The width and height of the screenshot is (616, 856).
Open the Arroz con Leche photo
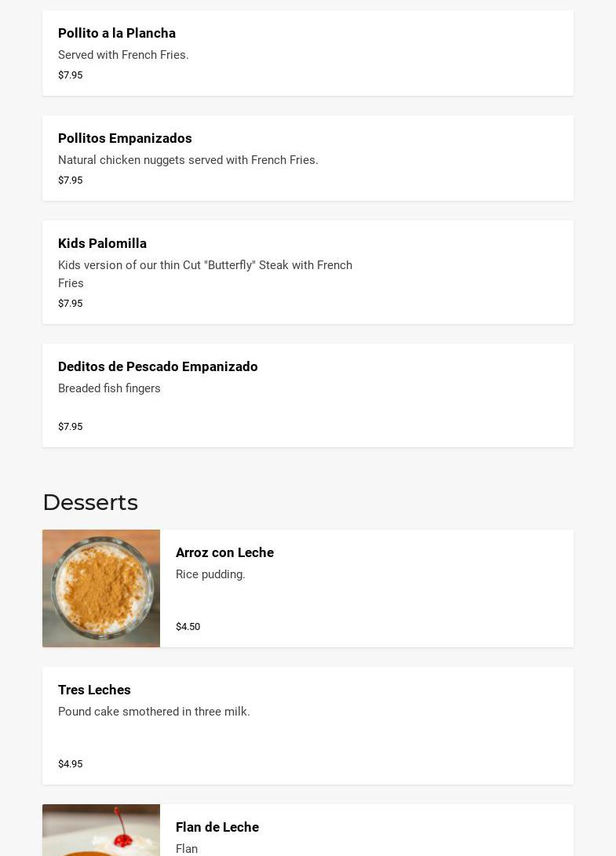pyautogui.click(x=101, y=588)
